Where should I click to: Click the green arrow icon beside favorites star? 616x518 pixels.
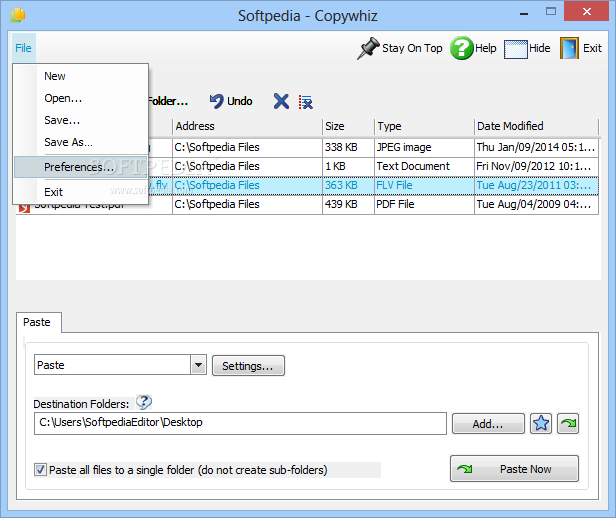568,423
